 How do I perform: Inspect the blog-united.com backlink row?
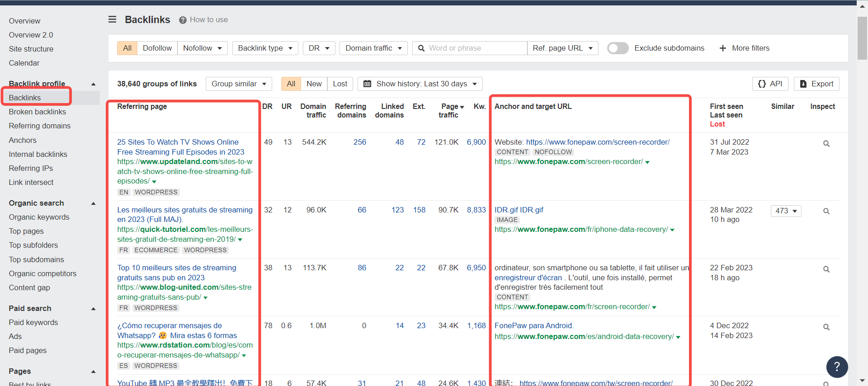[826, 269]
